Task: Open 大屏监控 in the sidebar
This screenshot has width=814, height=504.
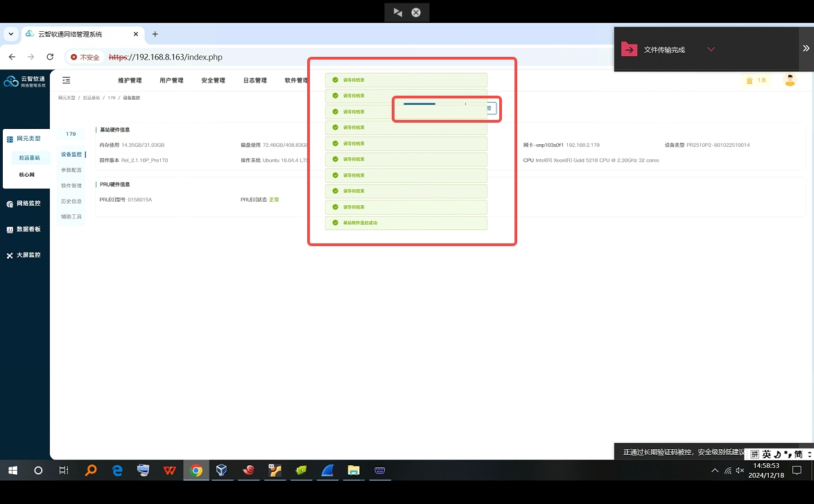Action: coord(24,255)
